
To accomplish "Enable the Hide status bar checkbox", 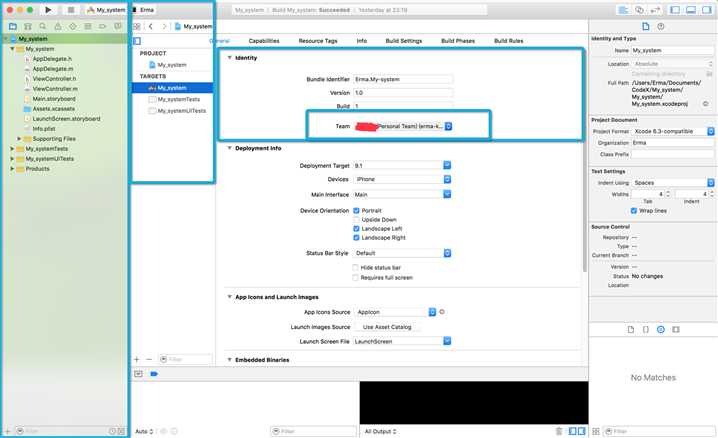I will 355,267.
